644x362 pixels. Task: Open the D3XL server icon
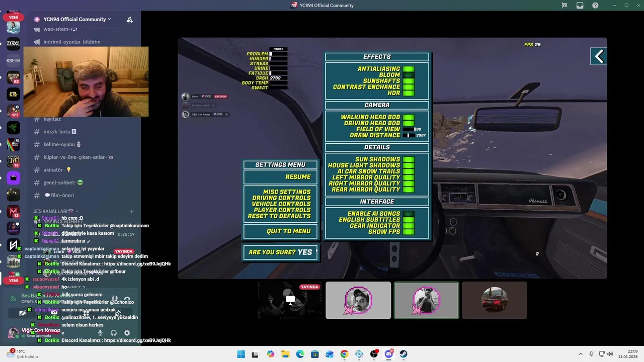click(14, 44)
